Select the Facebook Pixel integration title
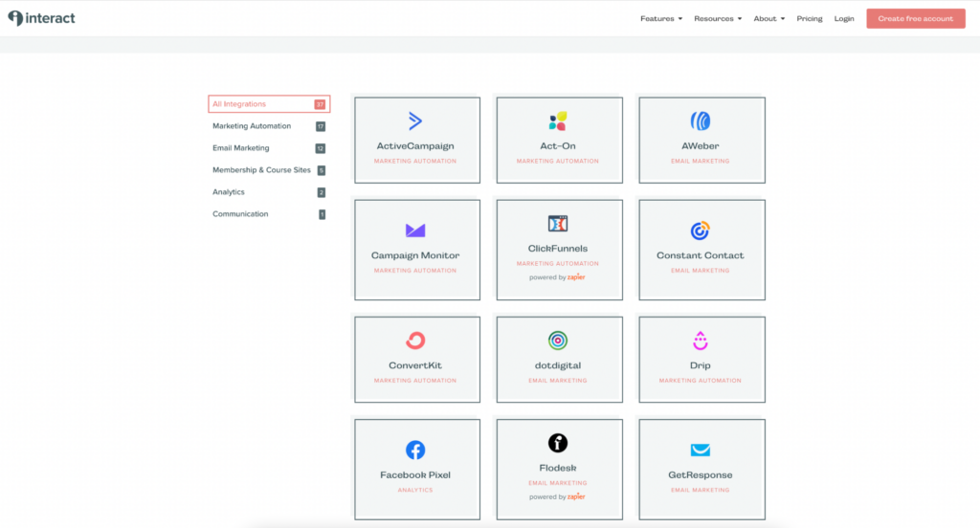The height and width of the screenshot is (528, 980). point(415,474)
